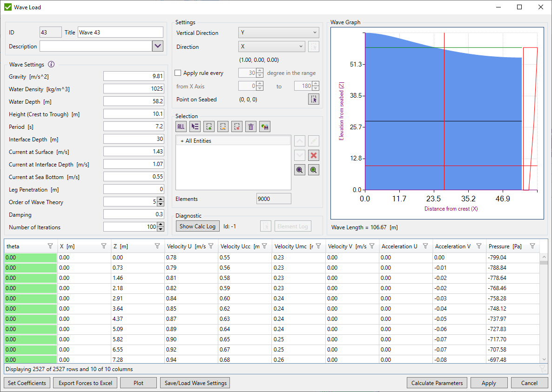Open the Wave Settings info tooltip icon
Image resolution: width=552 pixels, height=392 pixels.
(51, 64)
